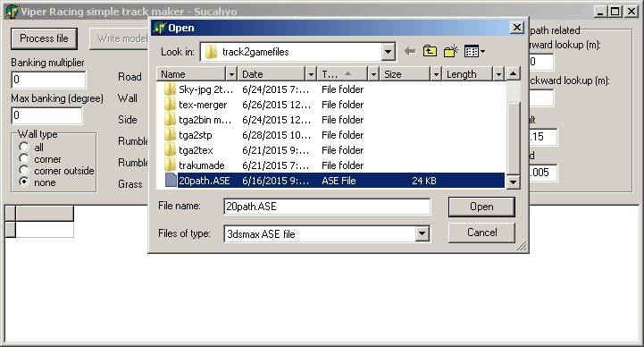The width and height of the screenshot is (644, 347).
Task: Click the field showing .005
Action: point(543,173)
